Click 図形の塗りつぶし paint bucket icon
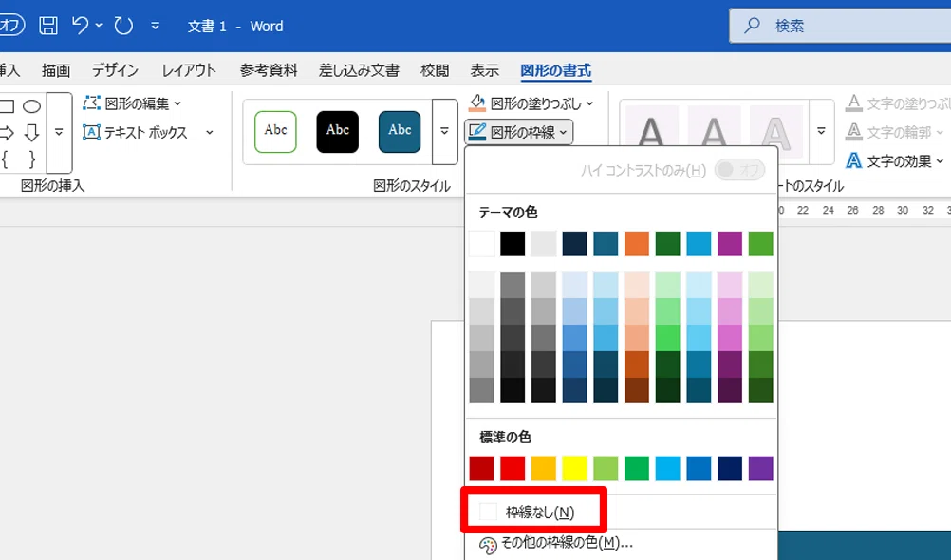Viewport: 951px width, 560px height. click(x=477, y=103)
